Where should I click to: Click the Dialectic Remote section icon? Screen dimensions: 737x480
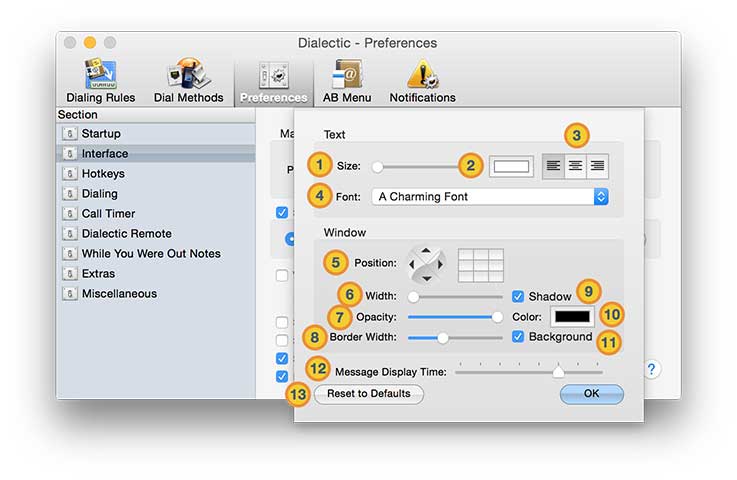coord(70,234)
